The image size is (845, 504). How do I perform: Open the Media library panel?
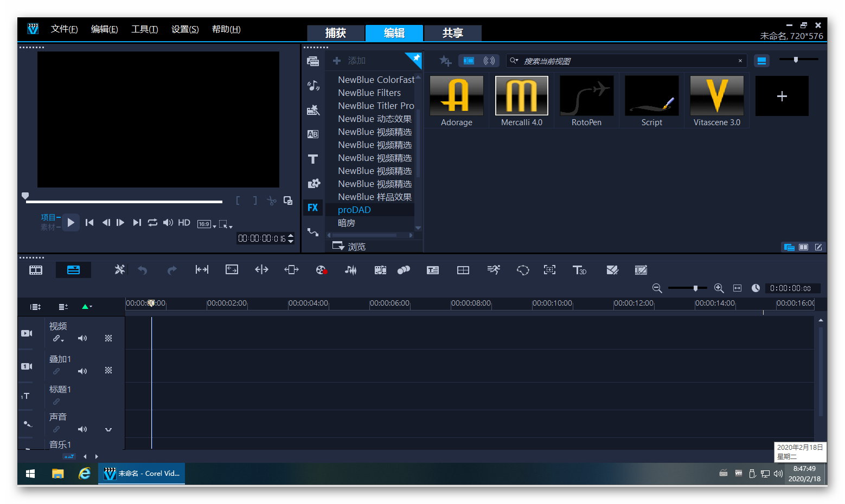(313, 61)
